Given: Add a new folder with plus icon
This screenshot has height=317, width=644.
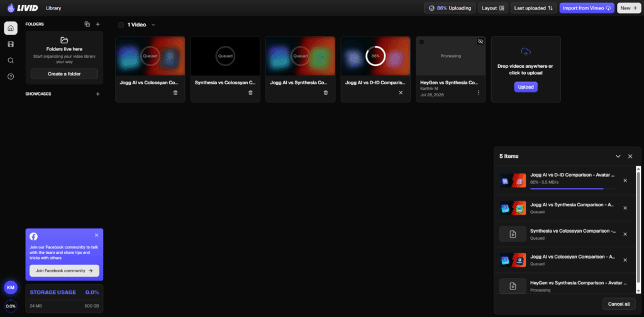Looking at the screenshot, I should [97, 25].
